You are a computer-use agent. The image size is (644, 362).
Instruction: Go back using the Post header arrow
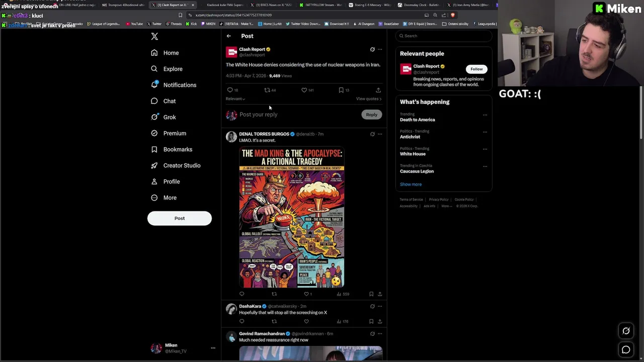(x=229, y=36)
